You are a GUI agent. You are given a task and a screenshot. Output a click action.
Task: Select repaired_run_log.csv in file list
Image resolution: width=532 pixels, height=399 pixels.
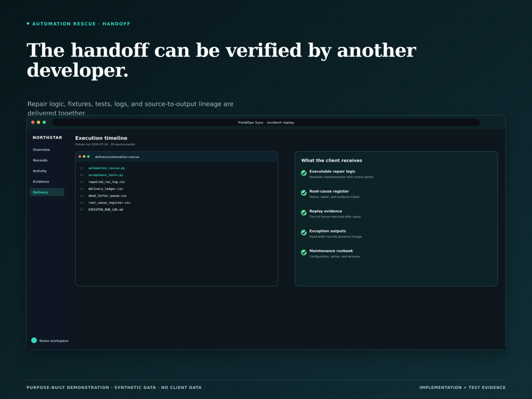pos(106,182)
